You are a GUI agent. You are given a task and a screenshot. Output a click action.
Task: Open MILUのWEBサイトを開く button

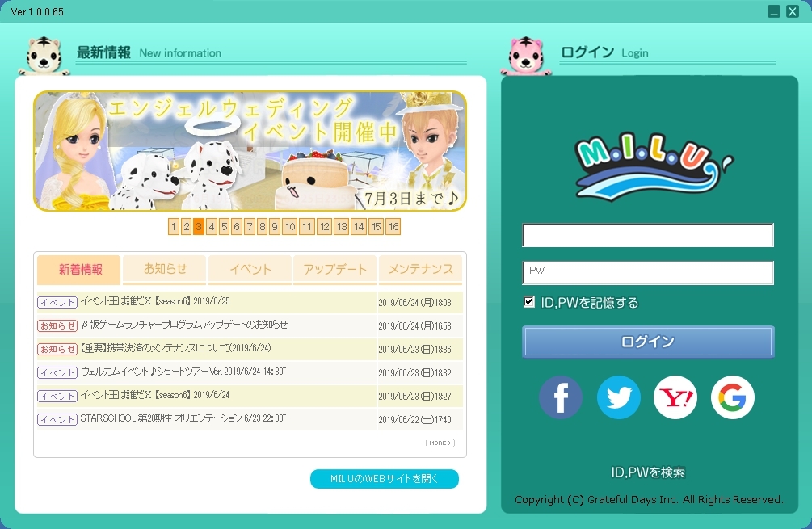click(385, 479)
